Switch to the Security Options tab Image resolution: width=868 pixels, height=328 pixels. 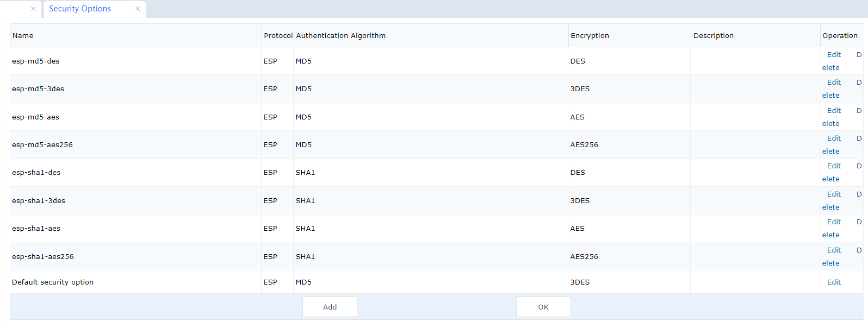coord(80,9)
